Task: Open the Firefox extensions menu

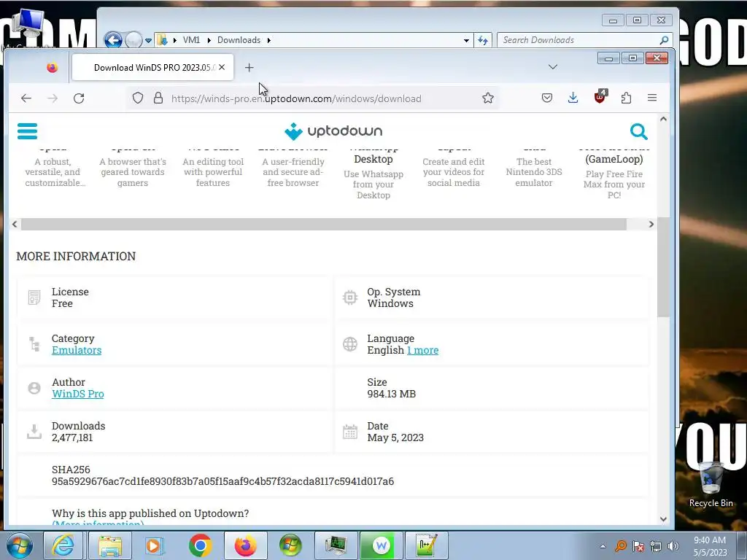Action: tap(626, 98)
